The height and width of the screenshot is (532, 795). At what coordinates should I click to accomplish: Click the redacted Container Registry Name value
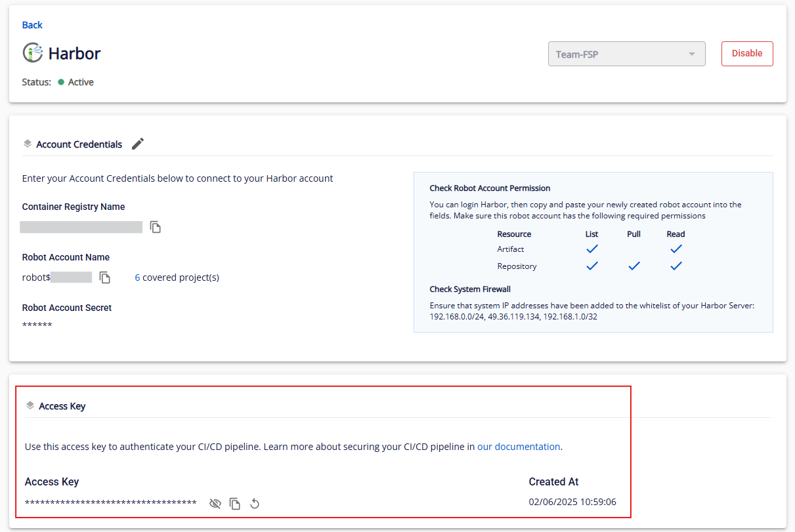81,227
